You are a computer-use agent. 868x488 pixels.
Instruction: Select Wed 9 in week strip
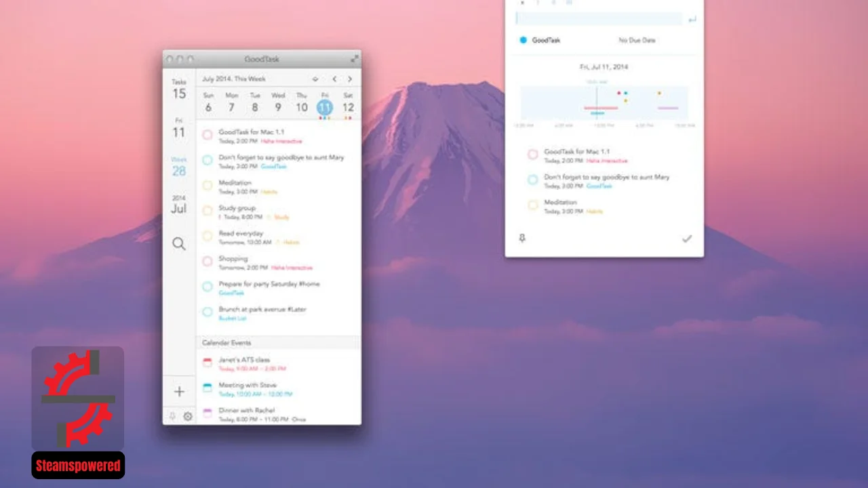278,103
